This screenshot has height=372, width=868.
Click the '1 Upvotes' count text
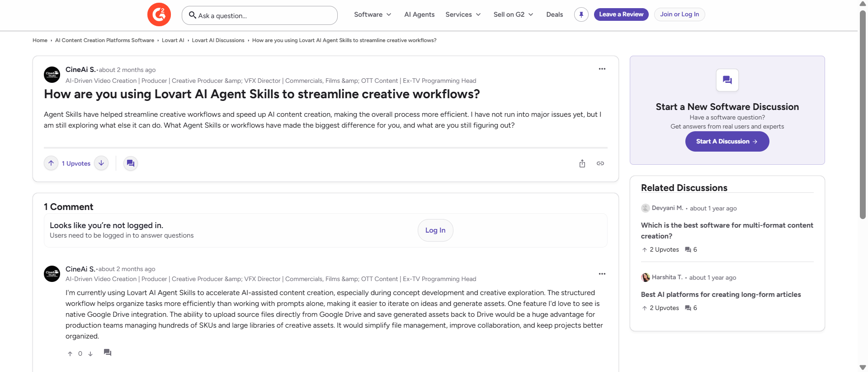(x=76, y=163)
